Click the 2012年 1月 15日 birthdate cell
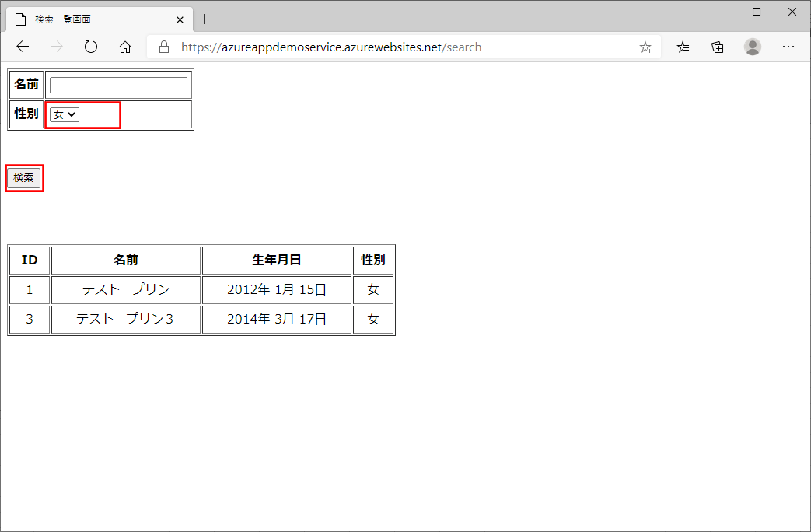Viewport: 811px width, 532px height. [277, 289]
